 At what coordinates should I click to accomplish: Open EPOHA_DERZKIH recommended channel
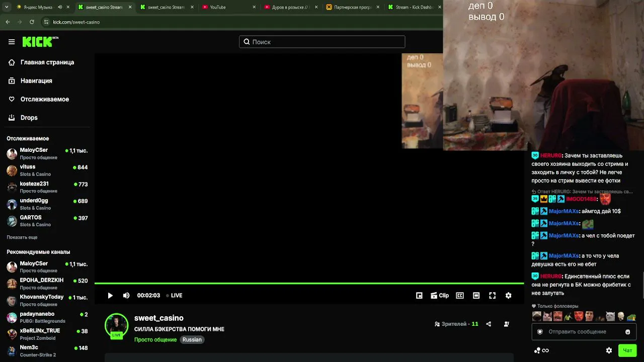pyautogui.click(x=47, y=284)
